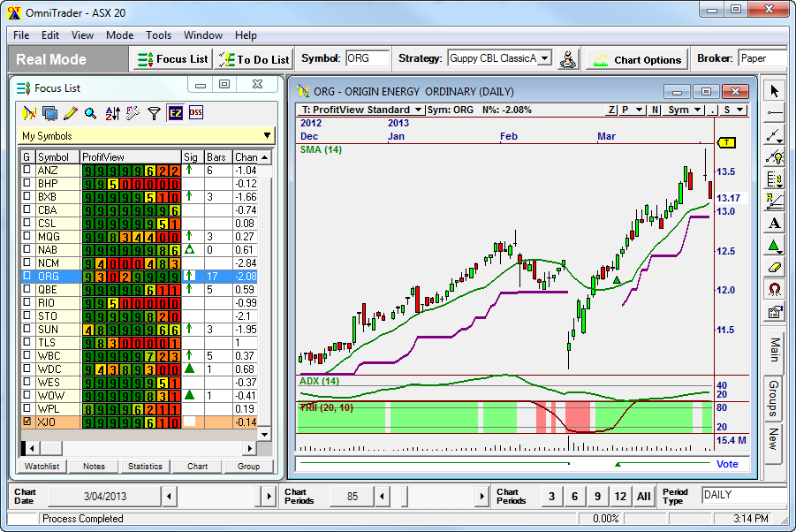Viewport: 796px width, 532px height.
Task: Click the Z button on chart toolbar
Action: click(612, 110)
